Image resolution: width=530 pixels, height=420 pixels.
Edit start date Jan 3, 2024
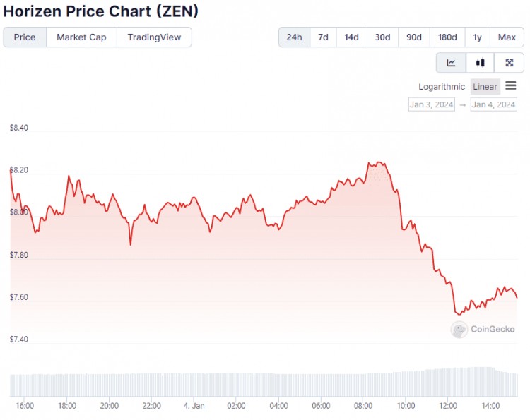tap(431, 104)
